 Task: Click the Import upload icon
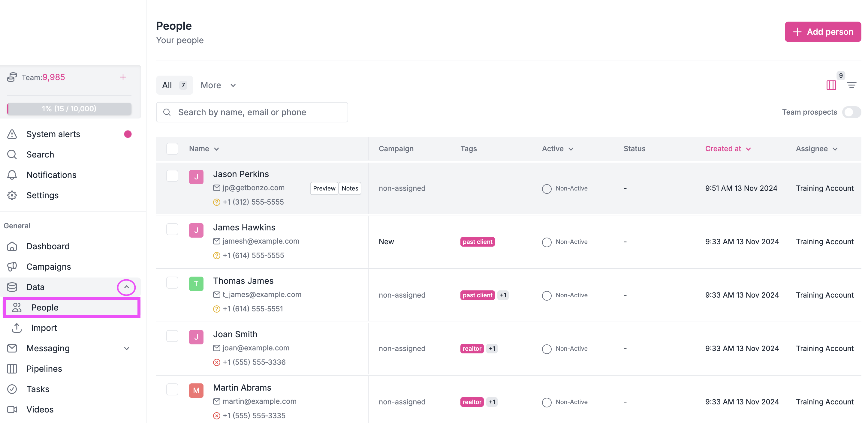[x=17, y=328]
